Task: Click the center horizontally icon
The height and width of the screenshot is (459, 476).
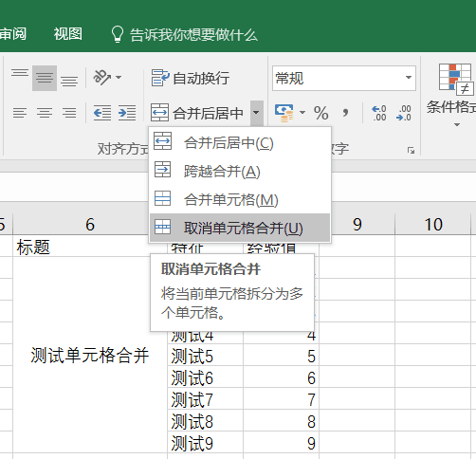Action: [45, 113]
